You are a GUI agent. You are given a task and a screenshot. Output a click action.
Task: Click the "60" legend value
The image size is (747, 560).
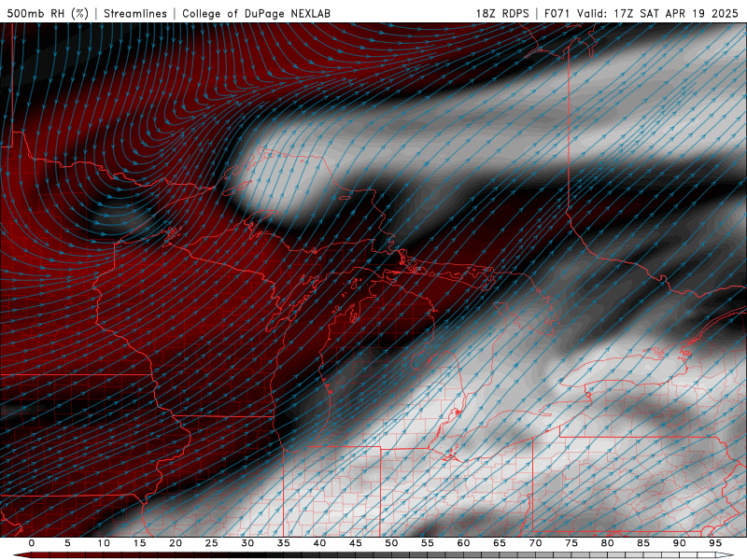463,543
